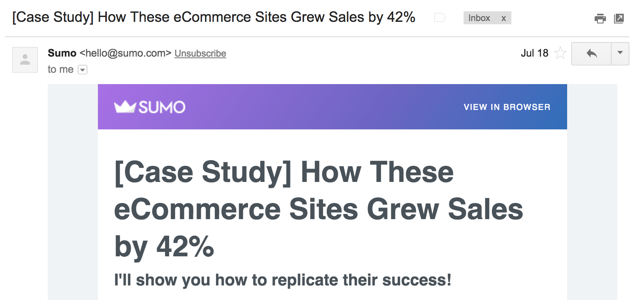Click the sender profile avatar
The image size is (644, 300).
(25, 59)
